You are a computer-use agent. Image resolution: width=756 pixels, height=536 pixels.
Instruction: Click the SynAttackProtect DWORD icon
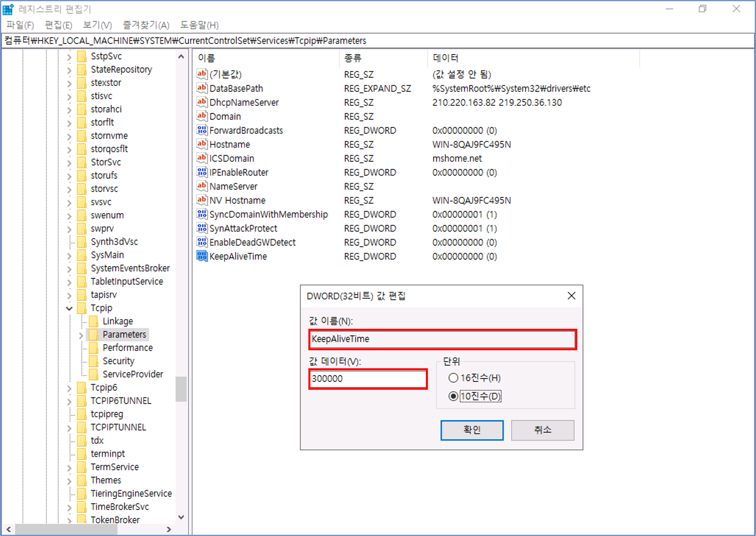pyautogui.click(x=202, y=228)
